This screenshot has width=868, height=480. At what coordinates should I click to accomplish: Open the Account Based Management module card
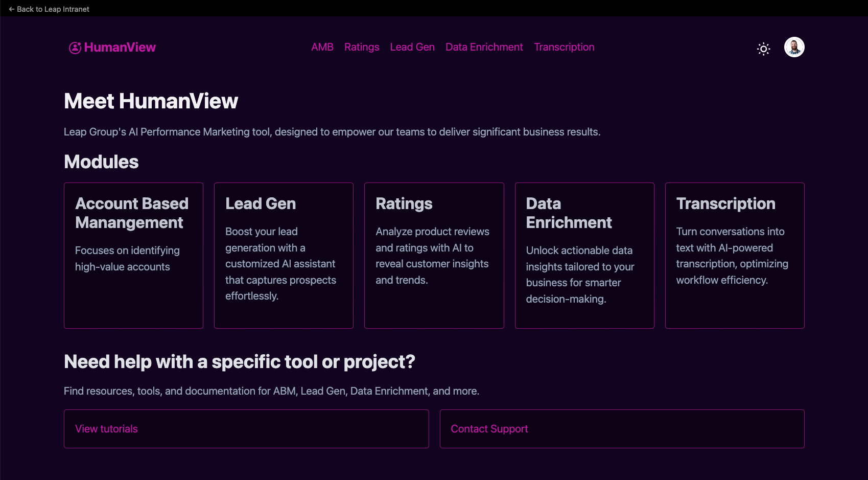tap(133, 255)
